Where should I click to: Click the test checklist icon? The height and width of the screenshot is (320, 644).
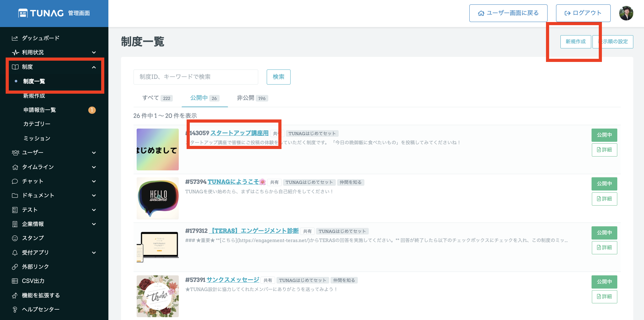coord(15,210)
